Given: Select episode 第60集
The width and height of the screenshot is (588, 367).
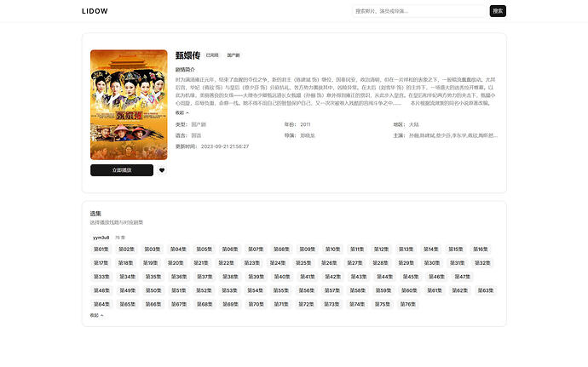Looking at the screenshot, I should (409, 290).
